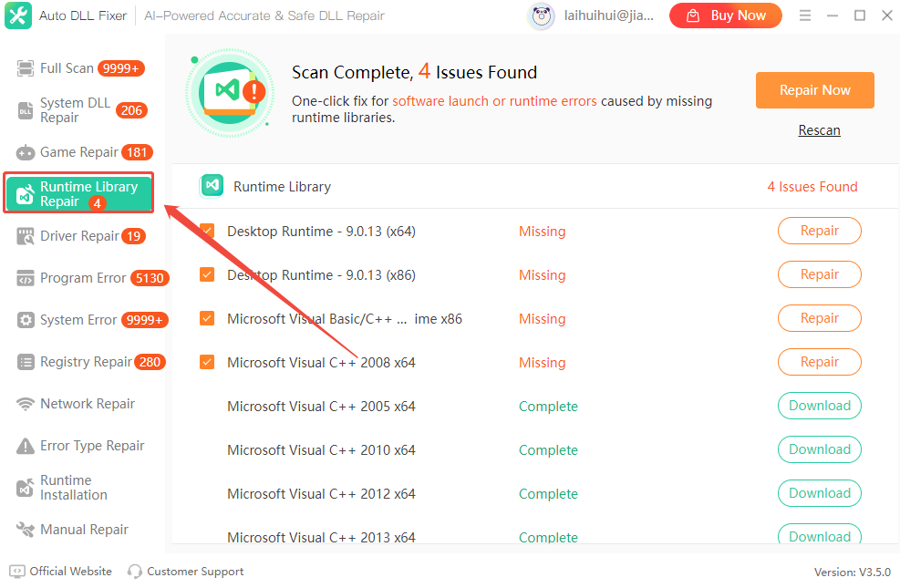The image size is (900, 588).
Task: Download Microsoft Visual C++ 2010 x64
Action: pyautogui.click(x=819, y=449)
